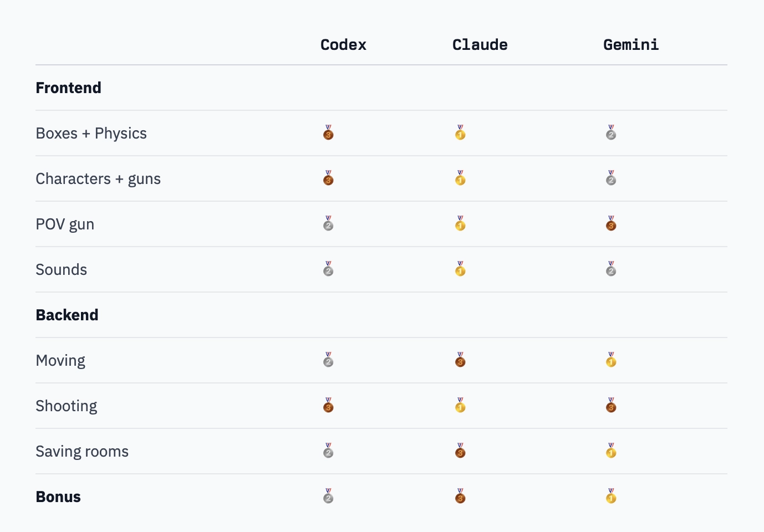The width and height of the screenshot is (764, 532).
Task: Click the POV gun row label
Action: 65,224
